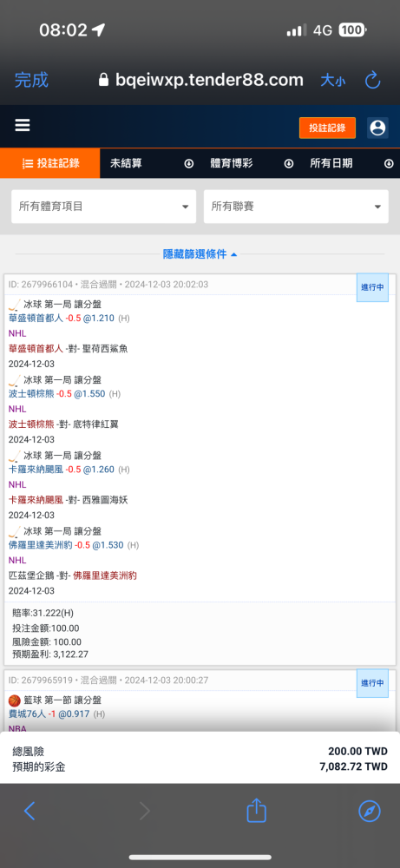Expand the 所有聯賽 dropdown
Screen dimensions: 400x868
[x=296, y=207]
